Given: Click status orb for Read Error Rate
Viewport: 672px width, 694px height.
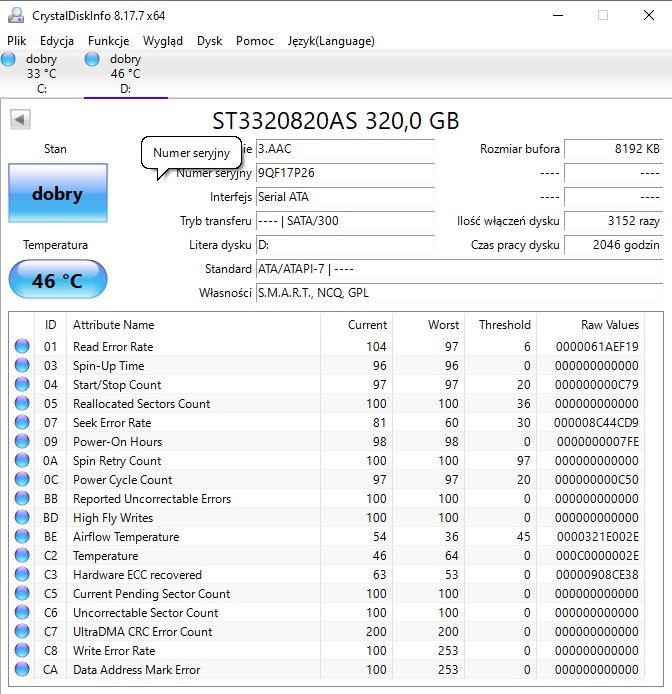Looking at the screenshot, I should pos(22,346).
